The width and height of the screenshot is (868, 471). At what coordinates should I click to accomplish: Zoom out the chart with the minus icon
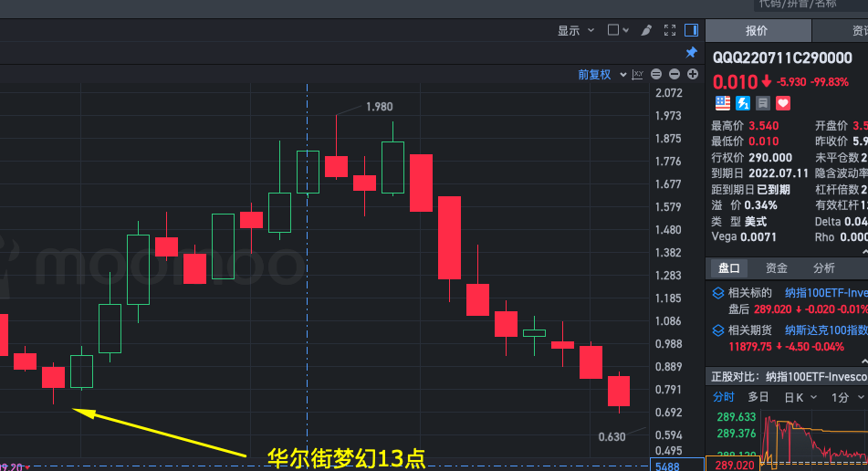[x=675, y=74]
